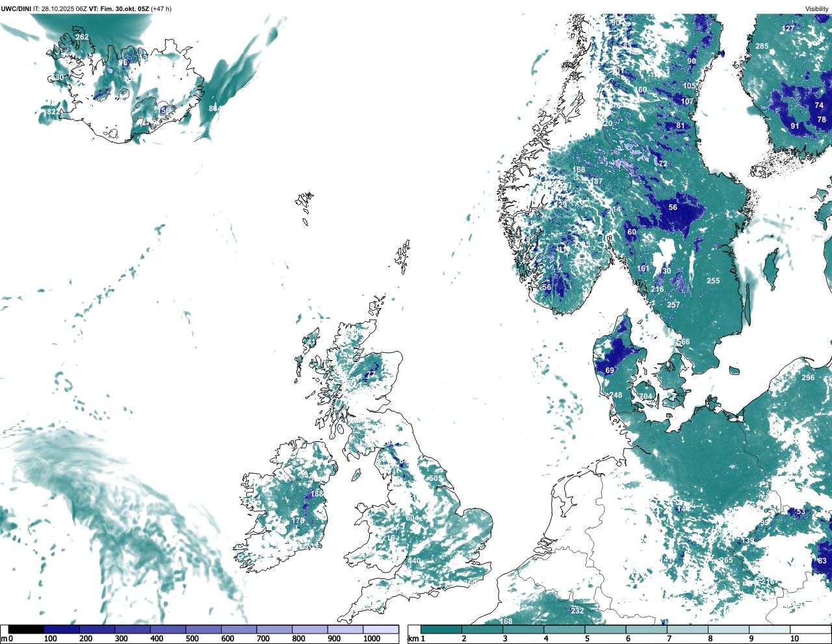The width and height of the screenshot is (832, 644).
Task: Select the palest lavender 900–1000 m swatch
Action: point(345,630)
